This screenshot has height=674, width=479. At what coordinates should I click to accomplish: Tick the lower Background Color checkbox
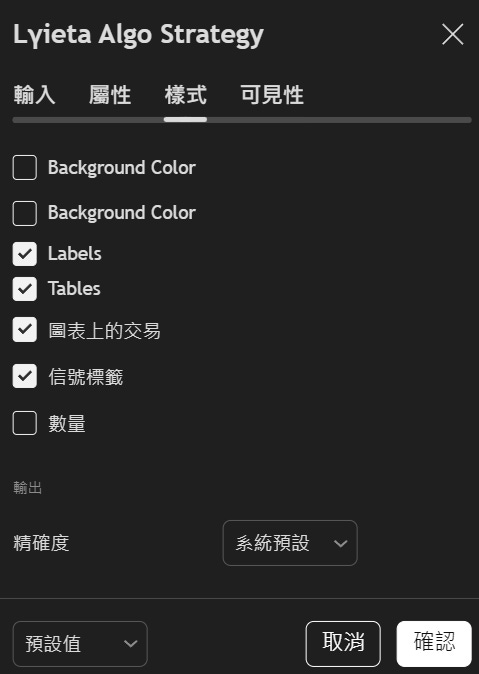(x=25, y=213)
